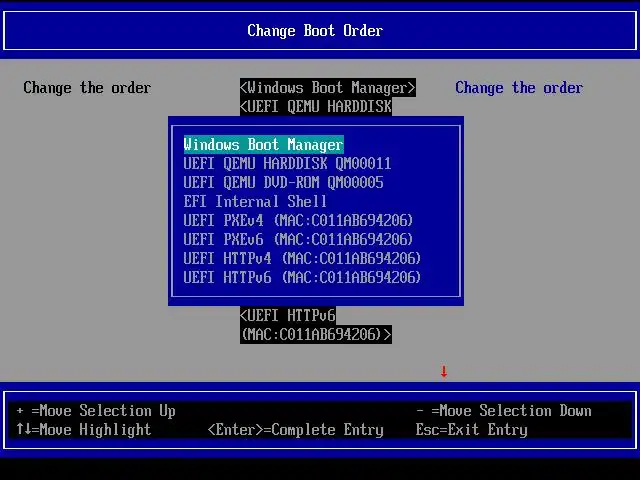Click the '(MAC:C011AB694206)>' background line

tap(316, 335)
